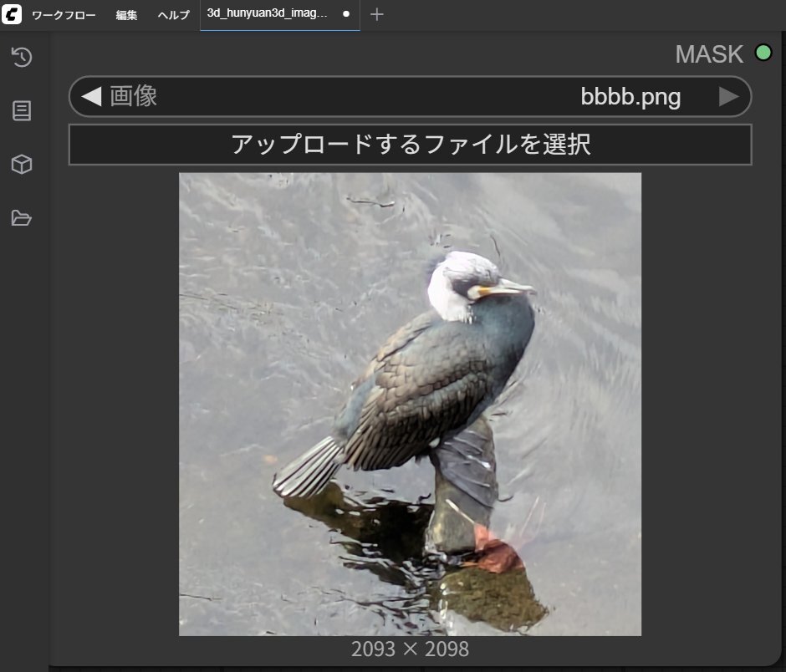Click the 2093 × 2098 dimension text

click(410, 649)
